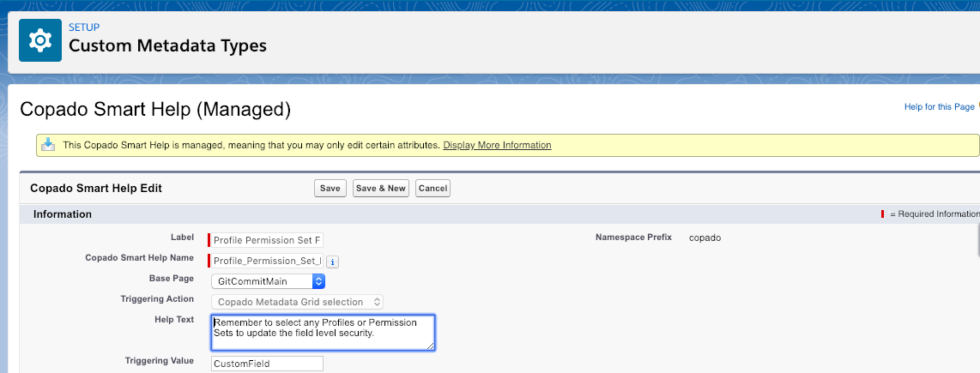Click the Copado Smart Help (Managed) title
Viewport: 980px width, 373px height.
click(155, 110)
